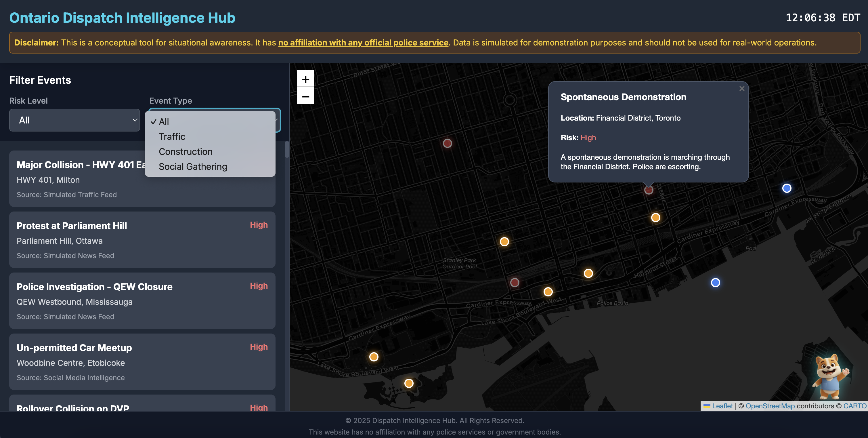
Task: Click the corgi mascot assistant icon
Action: click(829, 376)
